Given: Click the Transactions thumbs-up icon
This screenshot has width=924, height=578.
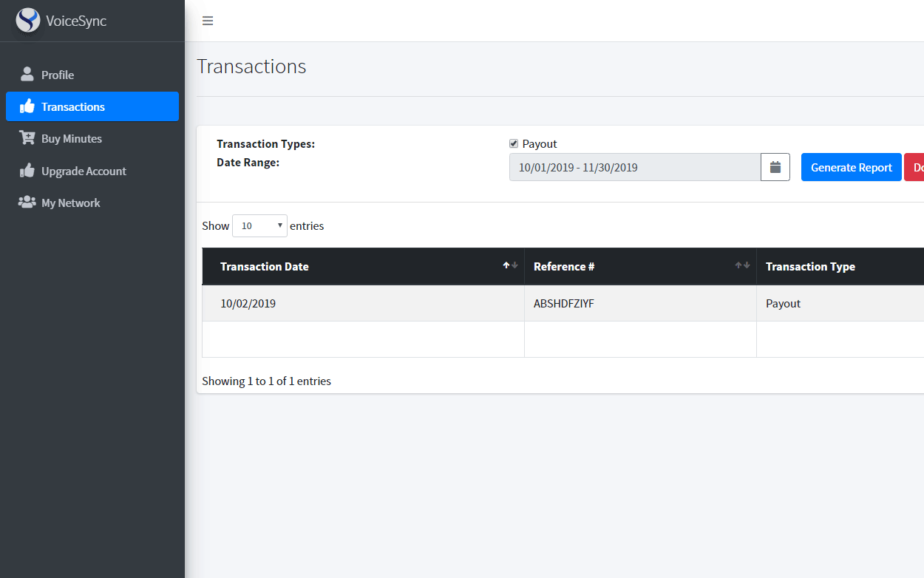Looking at the screenshot, I should click(x=27, y=106).
